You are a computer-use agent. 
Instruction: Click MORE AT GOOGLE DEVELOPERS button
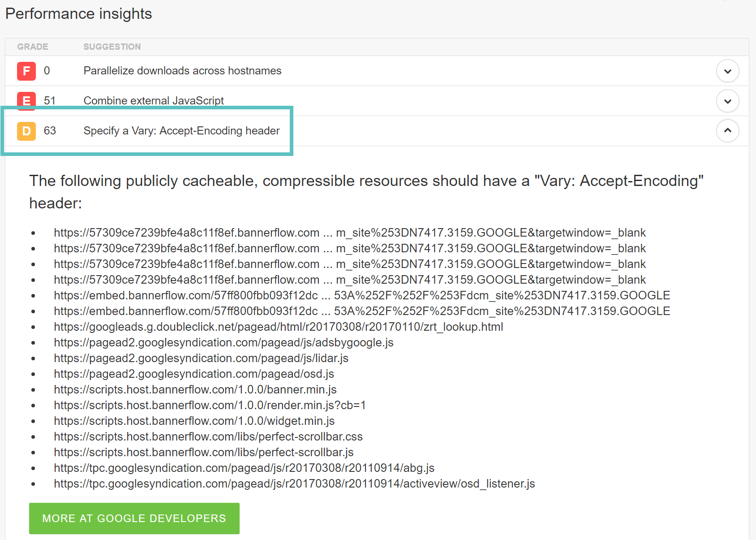pos(134,518)
